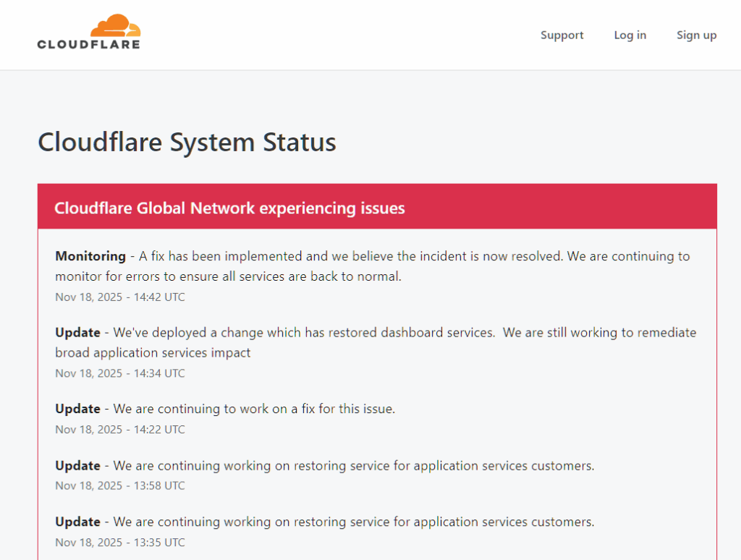This screenshot has height=560, width=741.
Task: Open the Support page
Action: point(562,35)
